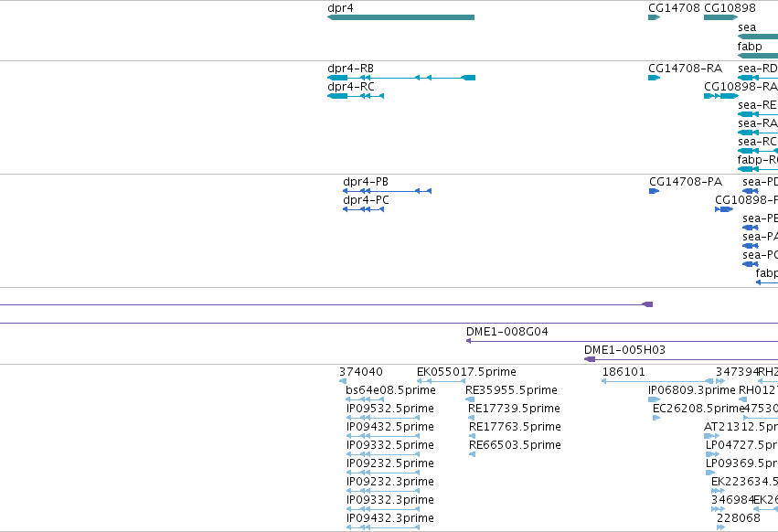Select the bs64e08.5prime EST feature
The width and height of the screenshot is (778, 532).
365,399
